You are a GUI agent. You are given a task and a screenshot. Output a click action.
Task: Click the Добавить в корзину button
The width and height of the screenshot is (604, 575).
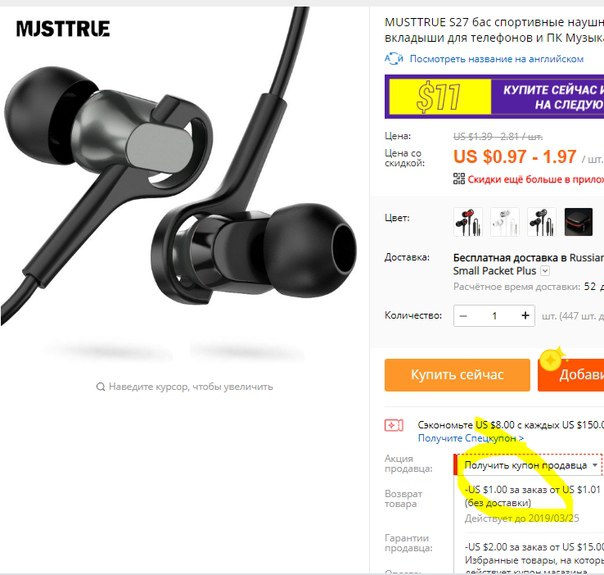tap(571, 375)
